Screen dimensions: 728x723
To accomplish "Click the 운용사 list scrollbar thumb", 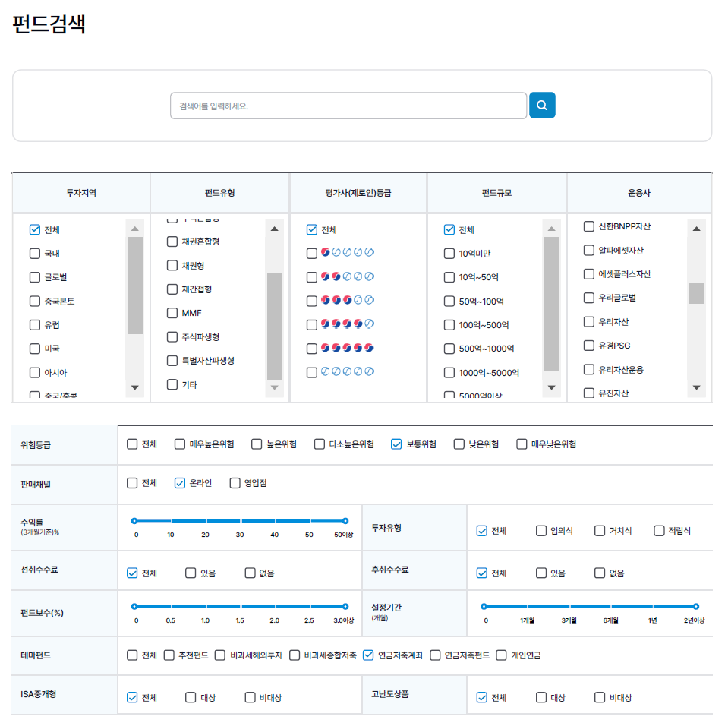I will click(x=696, y=293).
